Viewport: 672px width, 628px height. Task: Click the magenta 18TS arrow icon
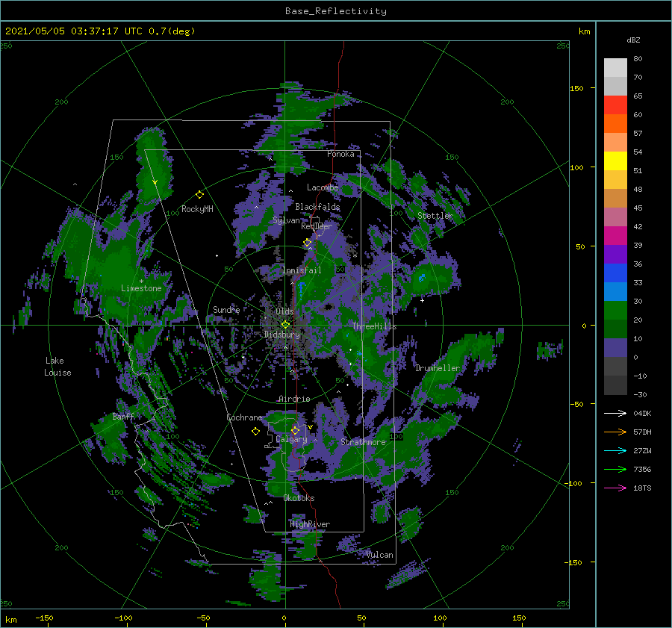[615, 488]
